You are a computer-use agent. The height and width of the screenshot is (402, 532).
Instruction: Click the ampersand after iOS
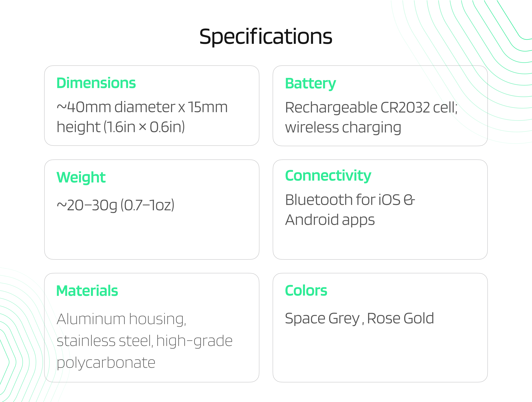[409, 200]
